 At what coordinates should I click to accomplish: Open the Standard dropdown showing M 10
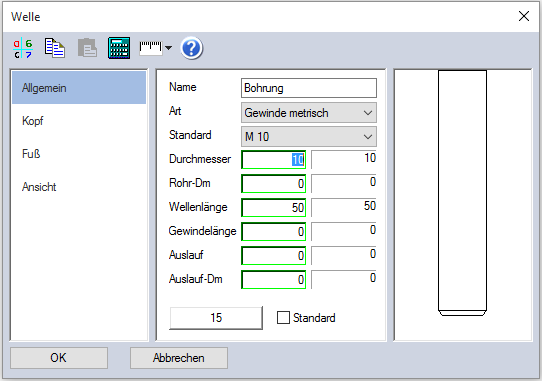tap(309, 137)
